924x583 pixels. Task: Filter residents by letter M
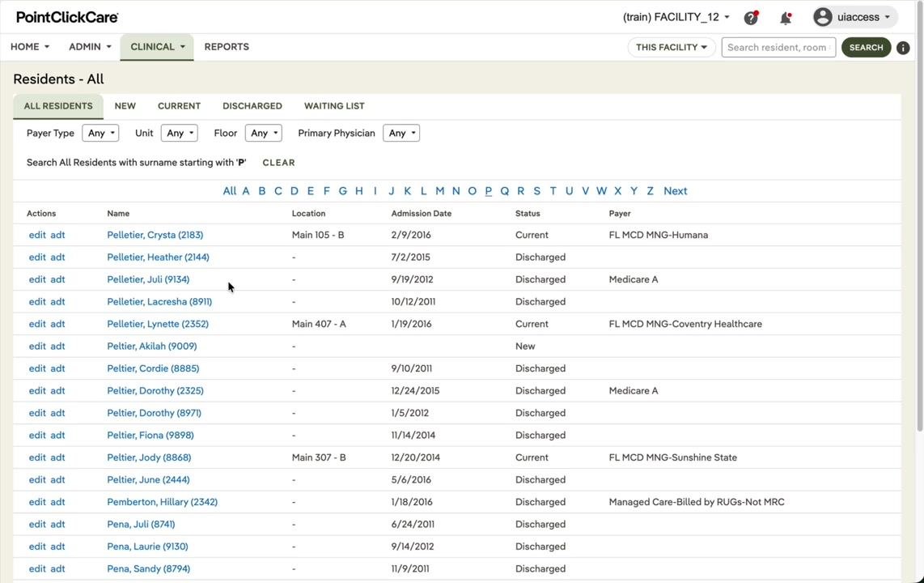tap(439, 191)
